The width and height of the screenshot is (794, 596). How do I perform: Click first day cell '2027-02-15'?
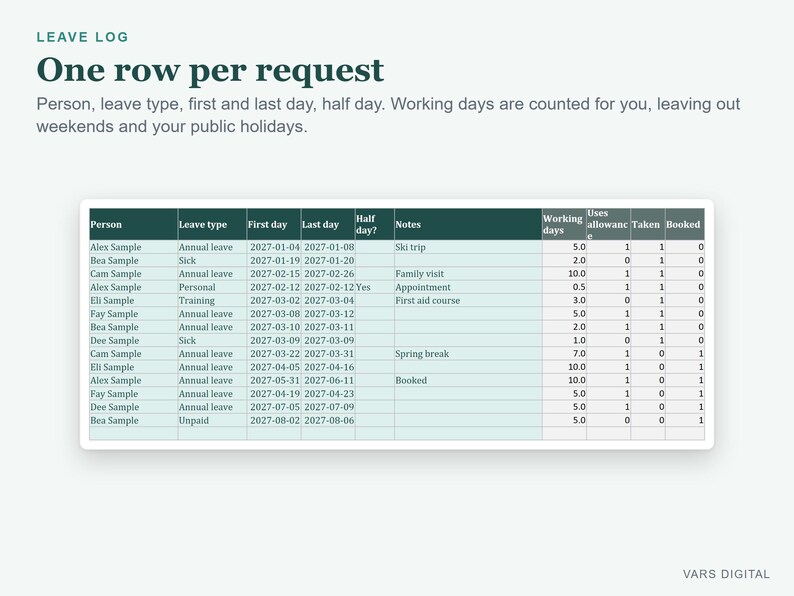(x=274, y=274)
